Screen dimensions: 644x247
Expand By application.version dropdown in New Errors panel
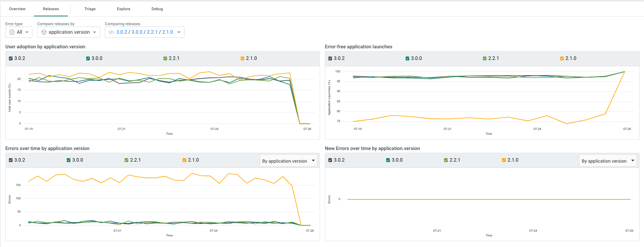[x=608, y=161]
